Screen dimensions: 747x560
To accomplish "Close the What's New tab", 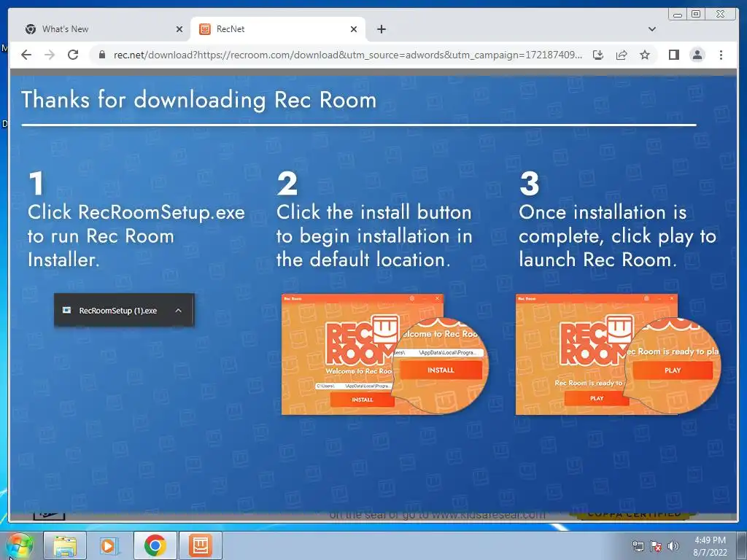I will pyautogui.click(x=179, y=29).
